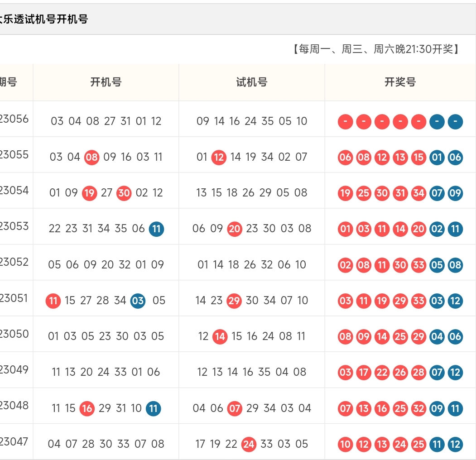
Task: Click red ball 34 in 23054 开奖号
Action: (x=418, y=193)
